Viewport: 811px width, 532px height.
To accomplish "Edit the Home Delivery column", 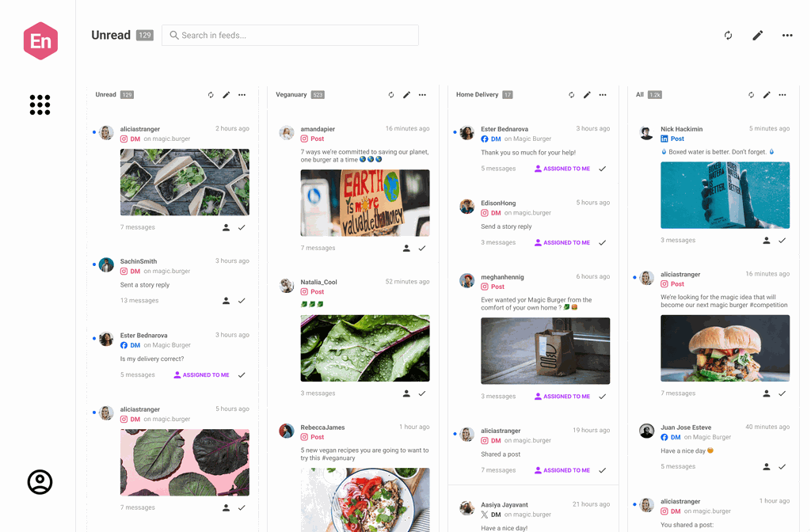I will [587, 95].
